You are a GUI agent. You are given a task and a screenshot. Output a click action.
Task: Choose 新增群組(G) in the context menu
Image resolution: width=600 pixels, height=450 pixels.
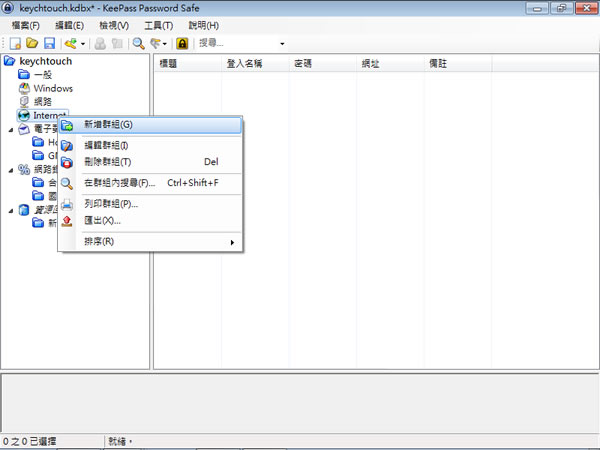pos(150,125)
